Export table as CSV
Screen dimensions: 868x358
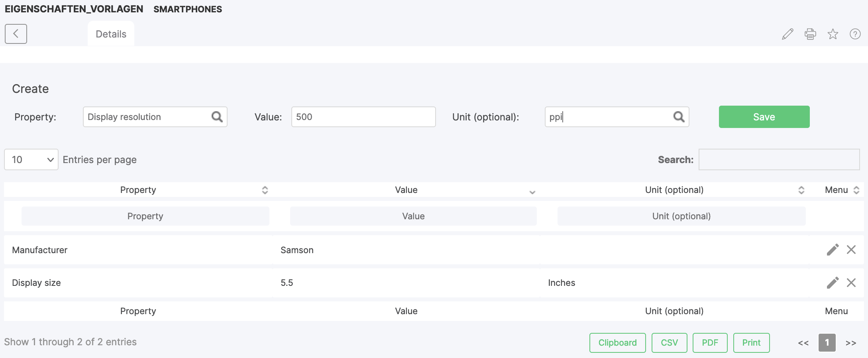[669, 343]
